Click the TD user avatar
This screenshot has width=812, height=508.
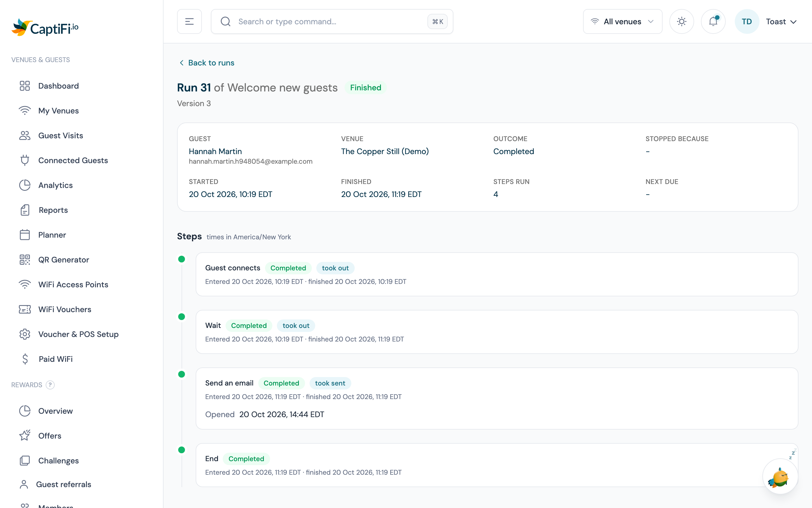pyautogui.click(x=747, y=21)
